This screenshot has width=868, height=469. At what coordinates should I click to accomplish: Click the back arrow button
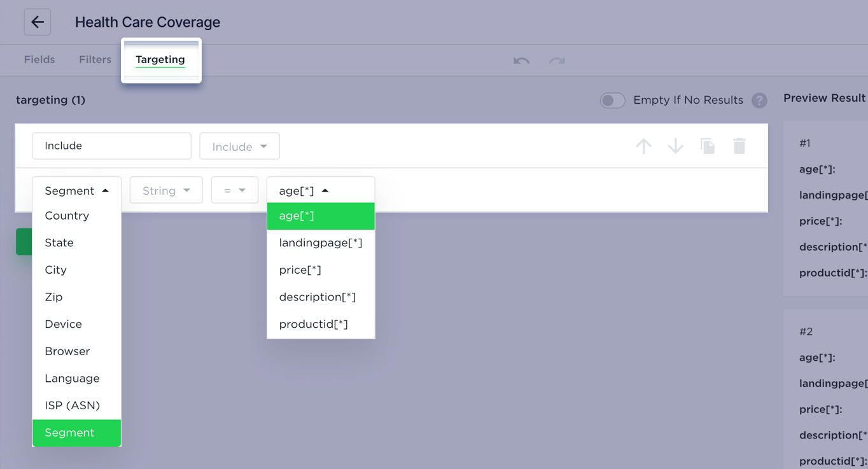[x=38, y=22]
